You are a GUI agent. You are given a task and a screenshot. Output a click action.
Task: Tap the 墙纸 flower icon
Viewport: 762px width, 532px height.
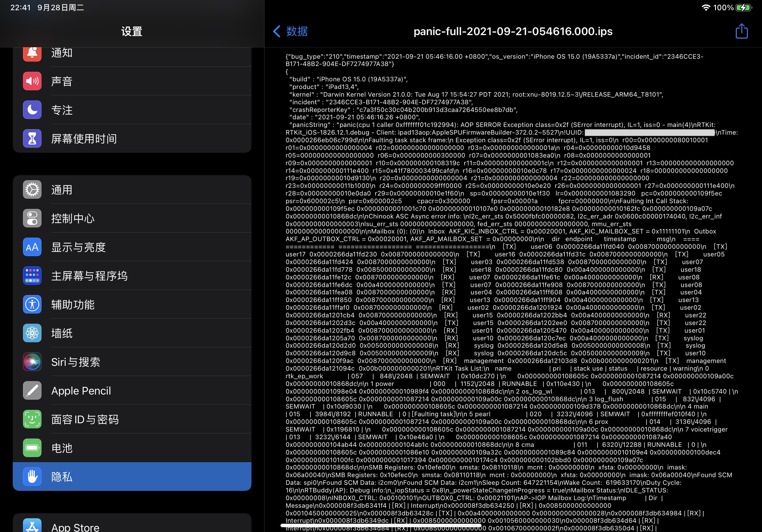pyautogui.click(x=32, y=333)
